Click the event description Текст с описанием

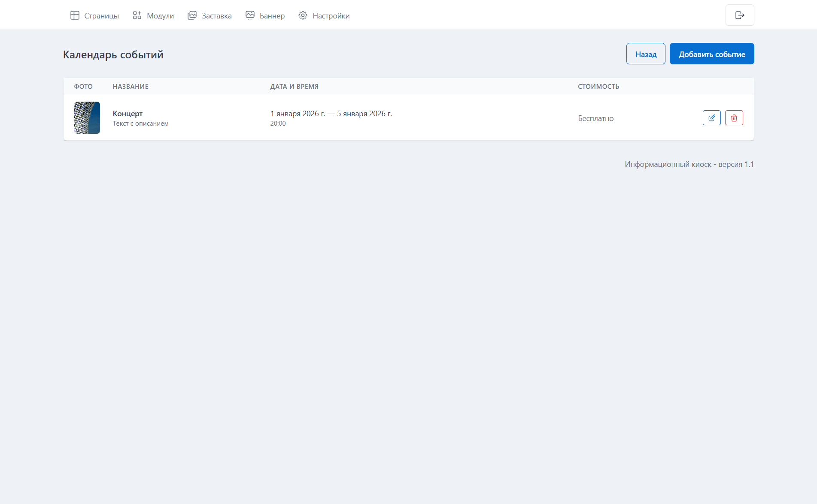pos(140,124)
